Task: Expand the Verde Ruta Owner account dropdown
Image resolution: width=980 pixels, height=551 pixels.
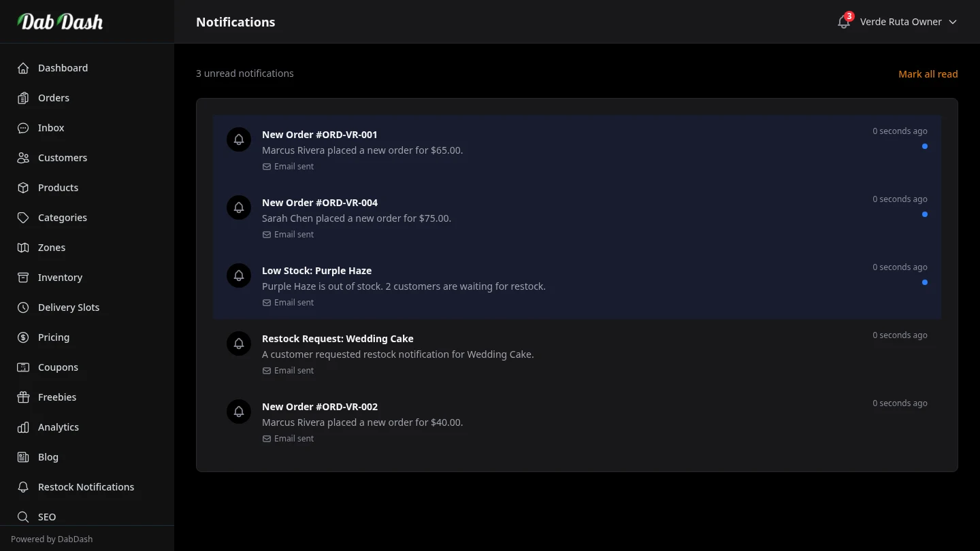Action: [952, 22]
